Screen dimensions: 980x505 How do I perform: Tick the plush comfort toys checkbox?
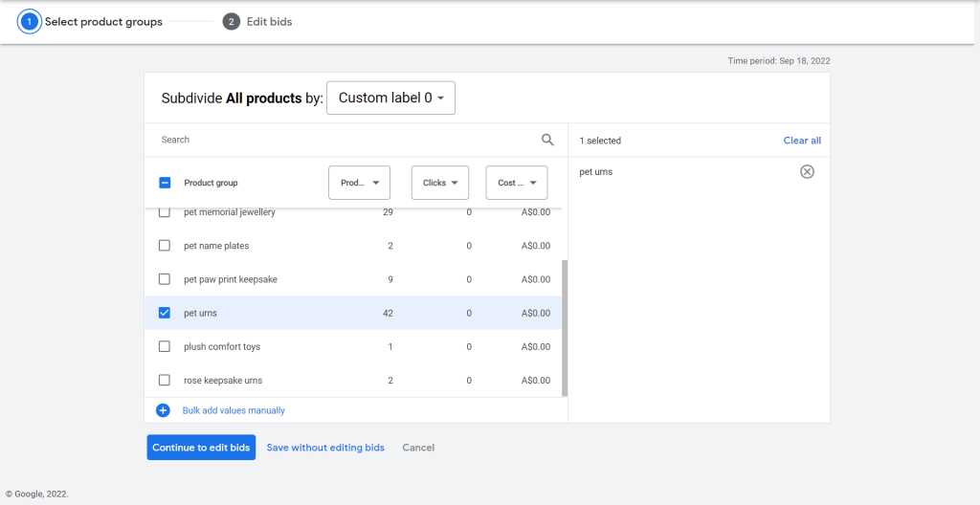pyautogui.click(x=165, y=346)
